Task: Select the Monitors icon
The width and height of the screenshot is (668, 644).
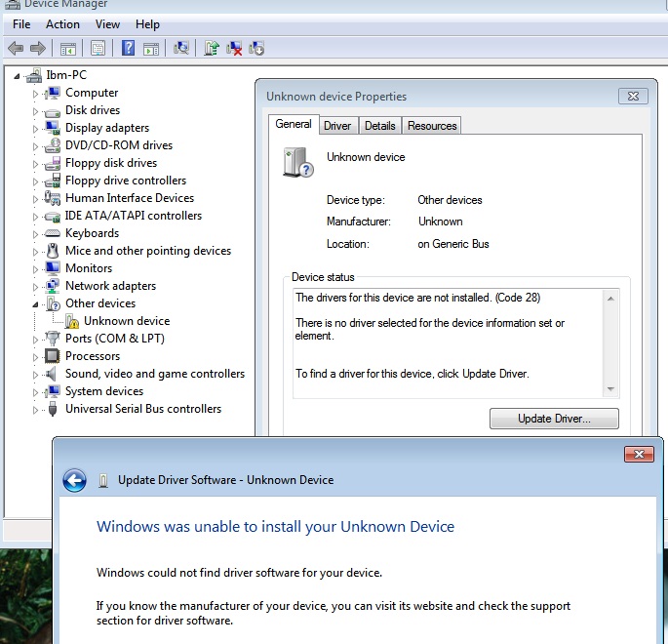Action: [x=53, y=268]
